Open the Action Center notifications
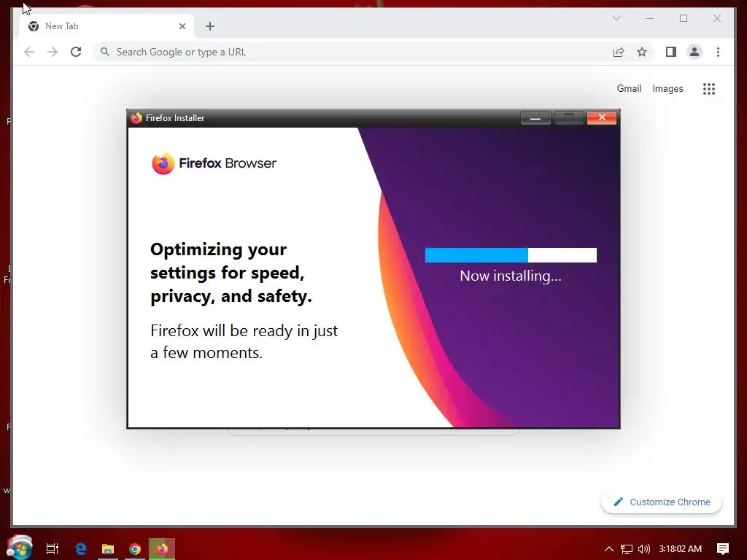Screen dimensions: 747x560 [x=723, y=549]
